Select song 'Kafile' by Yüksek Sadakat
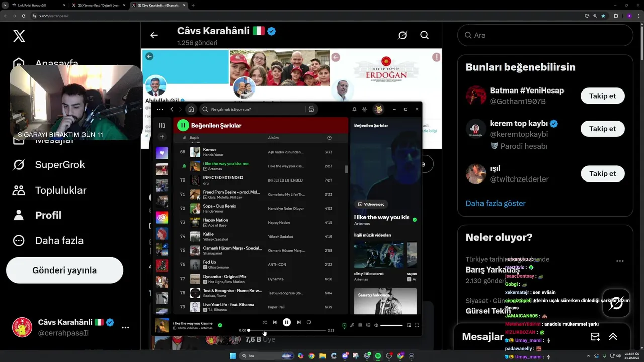Viewport: 644px width, 362px height. 261,236
